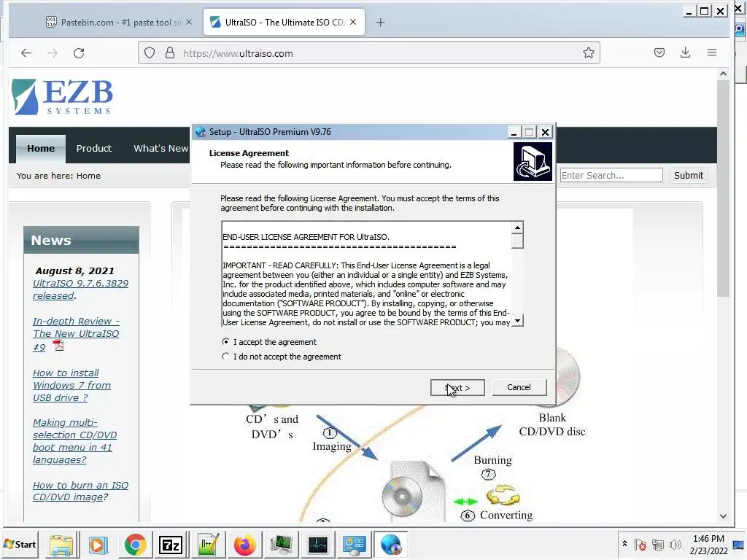The image size is (747, 560).
Task: Open the Firefox downloads arrow
Action: 685,52
